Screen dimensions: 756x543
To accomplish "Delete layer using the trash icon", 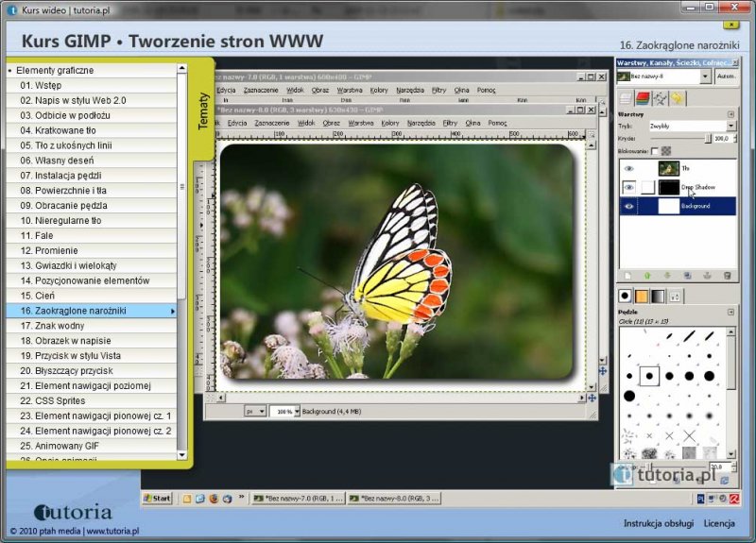I will (727, 275).
